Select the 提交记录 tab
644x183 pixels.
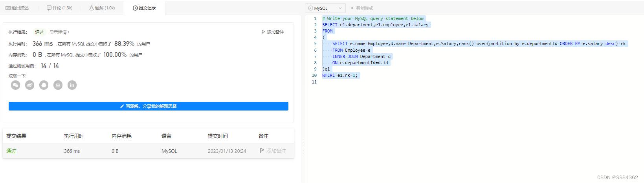(144, 8)
